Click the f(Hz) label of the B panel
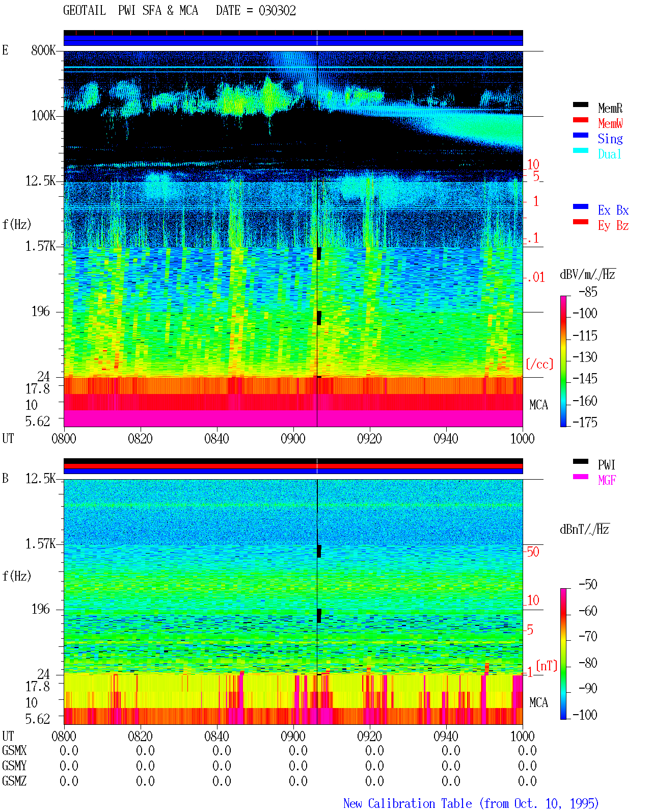The width and height of the screenshot is (652, 812). [17, 576]
